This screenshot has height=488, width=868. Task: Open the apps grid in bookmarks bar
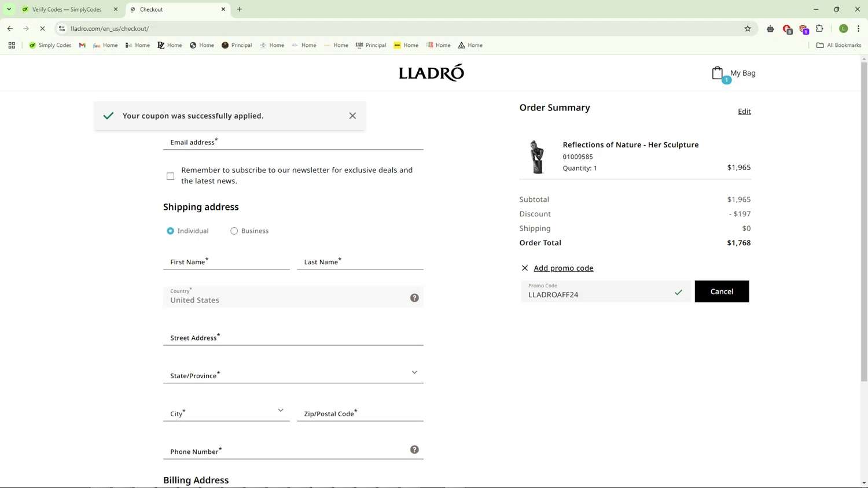[x=12, y=45]
